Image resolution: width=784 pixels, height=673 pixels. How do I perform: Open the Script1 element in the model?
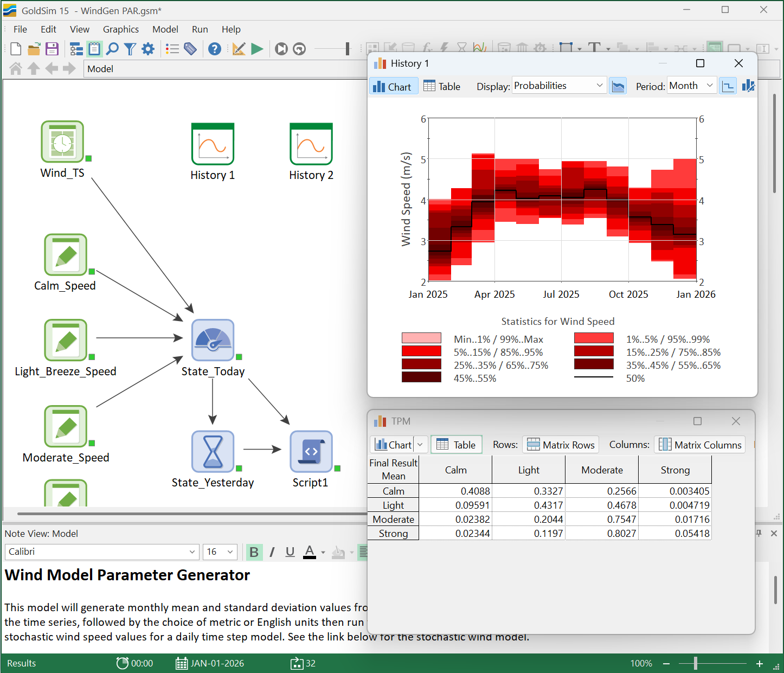[x=311, y=451]
